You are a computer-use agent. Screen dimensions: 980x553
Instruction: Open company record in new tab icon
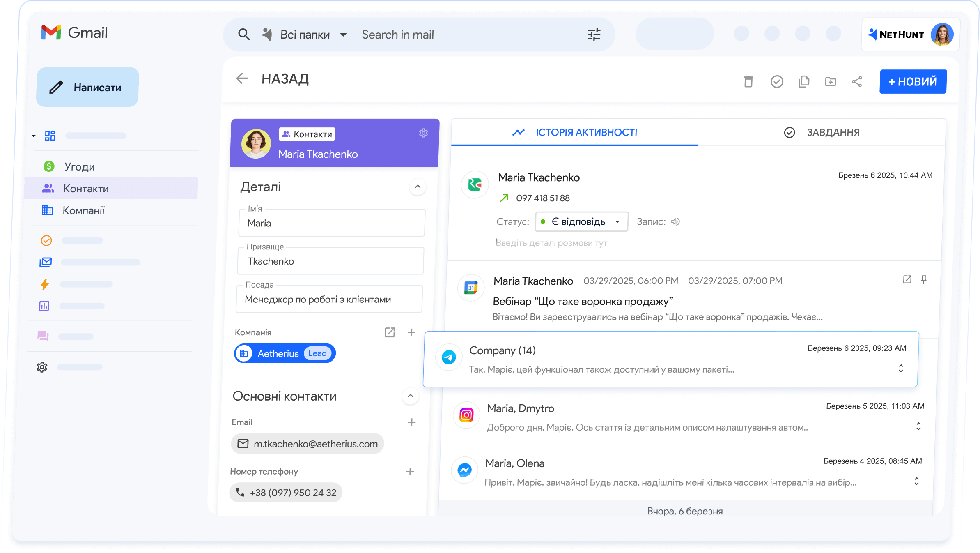click(x=390, y=332)
